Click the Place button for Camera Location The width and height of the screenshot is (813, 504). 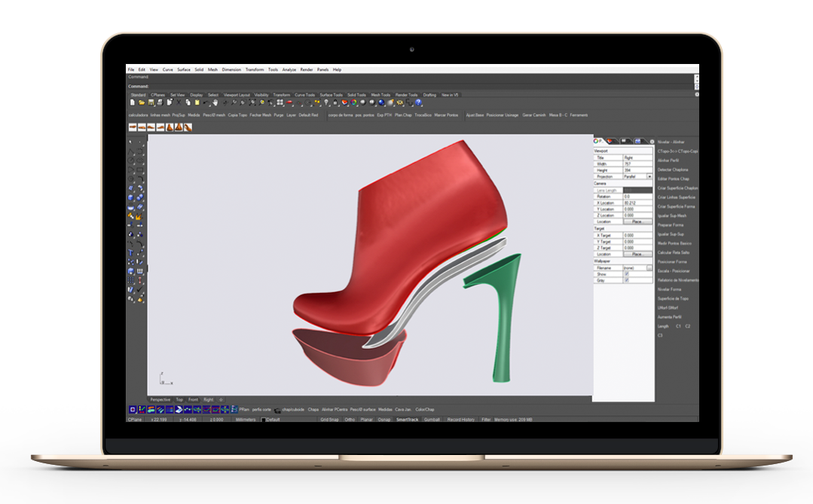(x=637, y=221)
